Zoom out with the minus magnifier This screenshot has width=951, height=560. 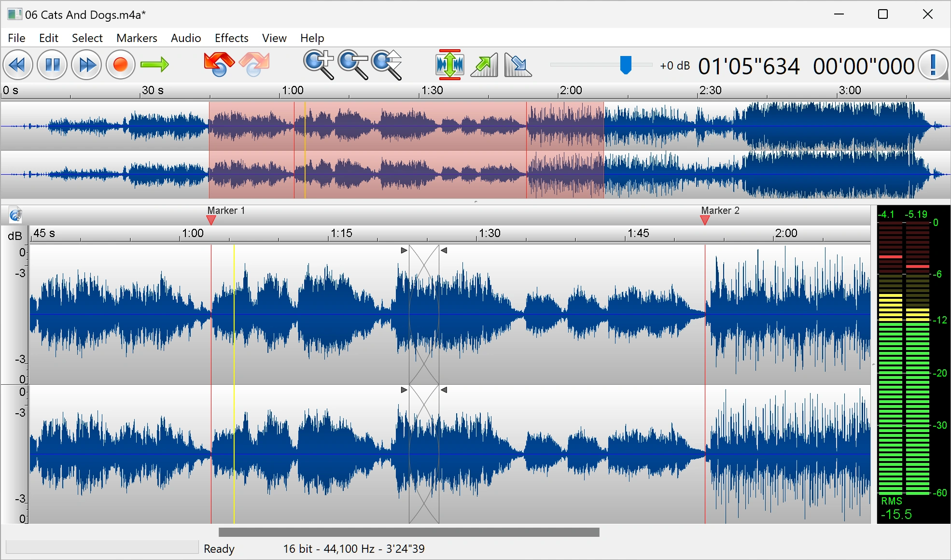[353, 65]
